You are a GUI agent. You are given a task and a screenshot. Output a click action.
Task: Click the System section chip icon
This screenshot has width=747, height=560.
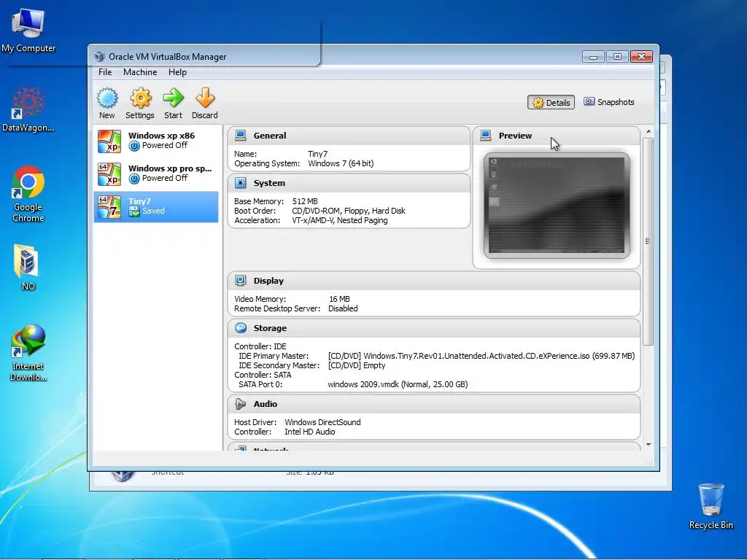tap(241, 183)
